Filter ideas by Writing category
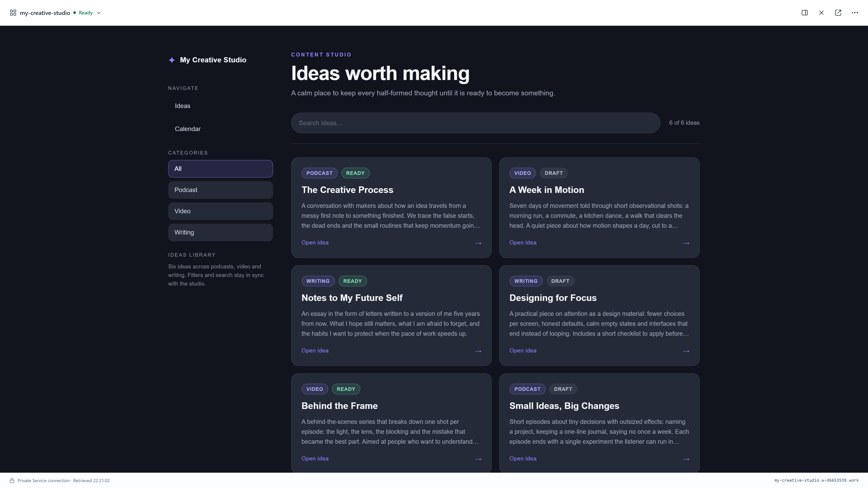The image size is (868, 488). tap(220, 232)
